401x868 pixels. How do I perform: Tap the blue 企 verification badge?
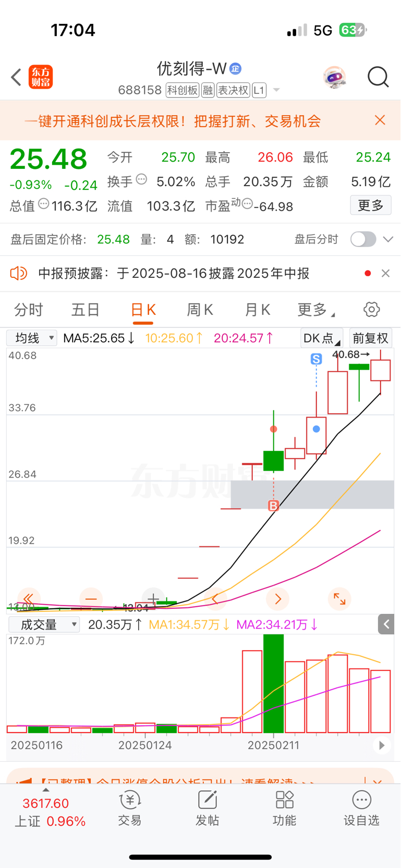pos(236,69)
